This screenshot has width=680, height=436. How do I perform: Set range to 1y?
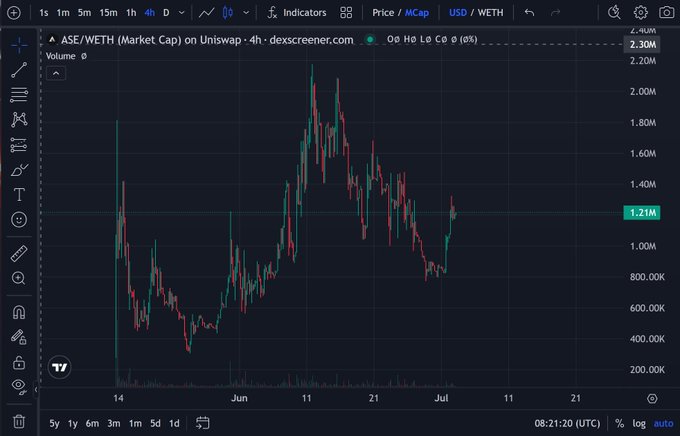point(72,423)
